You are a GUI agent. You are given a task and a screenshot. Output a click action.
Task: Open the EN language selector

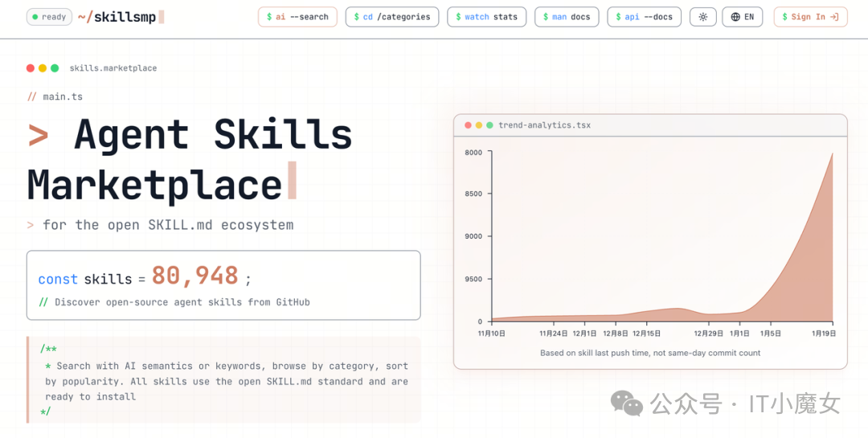[743, 17]
